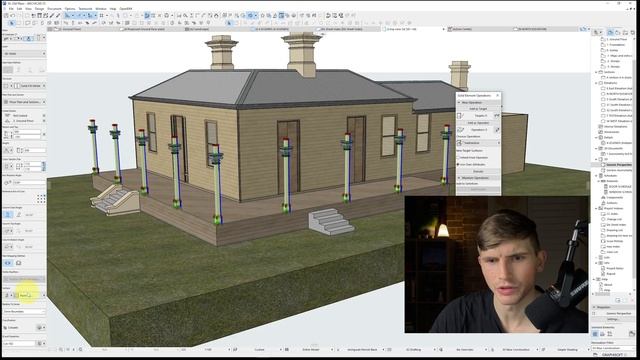
Task: Open the OpenBIM menu
Action: [126, 9]
